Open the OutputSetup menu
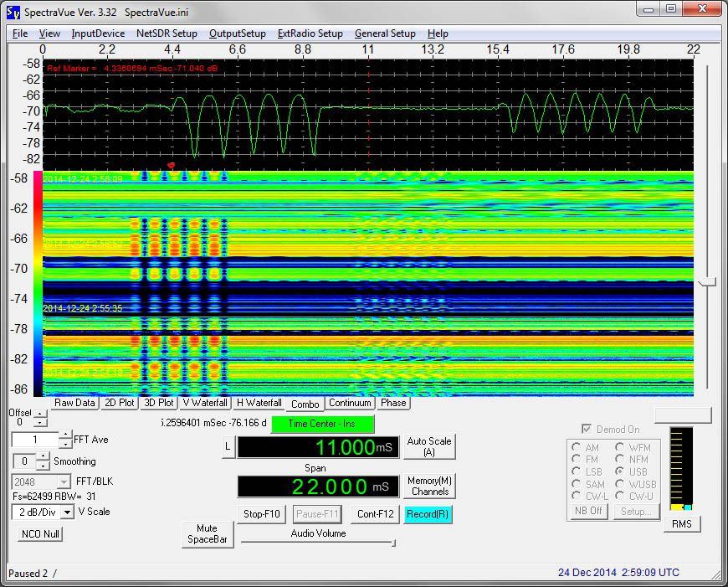 pyautogui.click(x=238, y=33)
